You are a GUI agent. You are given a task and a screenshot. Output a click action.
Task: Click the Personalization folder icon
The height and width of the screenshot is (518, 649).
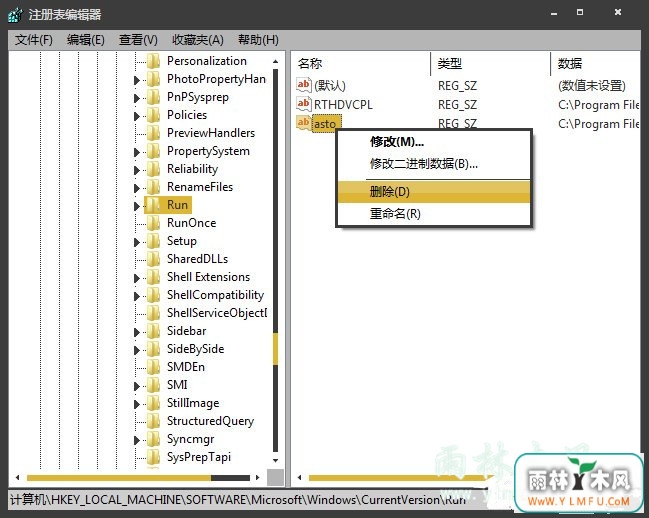click(x=154, y=61)
